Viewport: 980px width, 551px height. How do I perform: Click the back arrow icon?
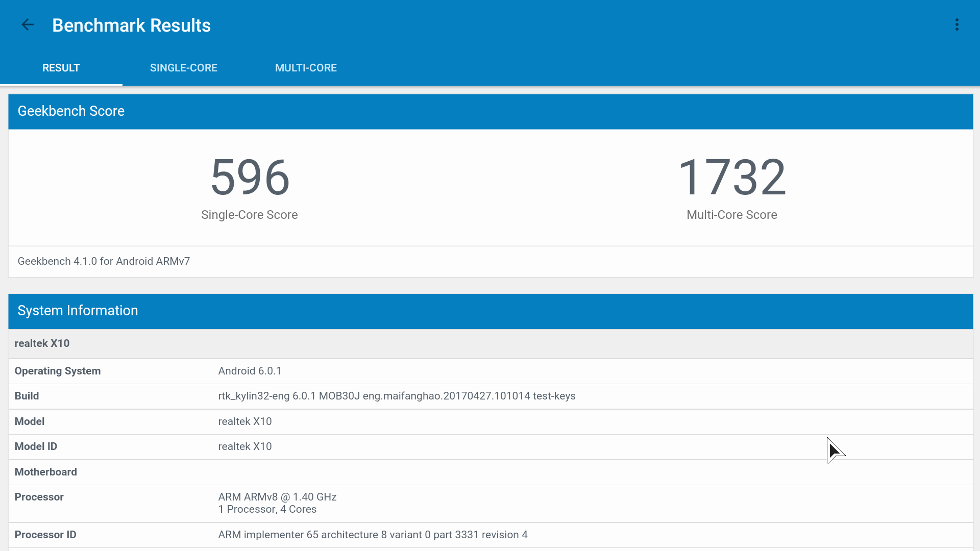28,25
